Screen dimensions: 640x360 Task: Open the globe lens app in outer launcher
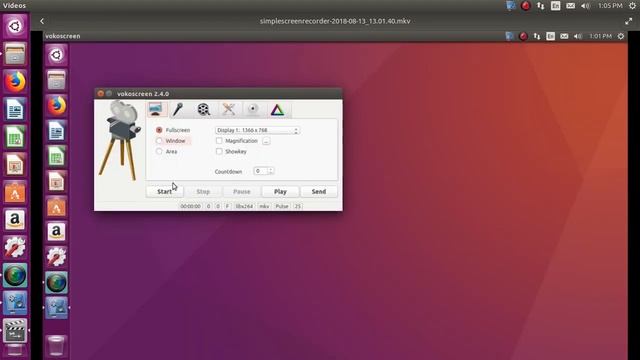pyautogui.click(x=15, y=275)
